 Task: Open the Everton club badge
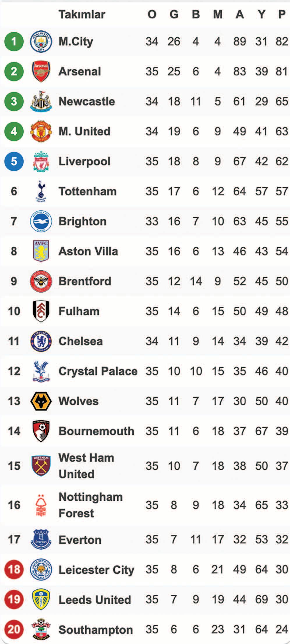[41, 539]
